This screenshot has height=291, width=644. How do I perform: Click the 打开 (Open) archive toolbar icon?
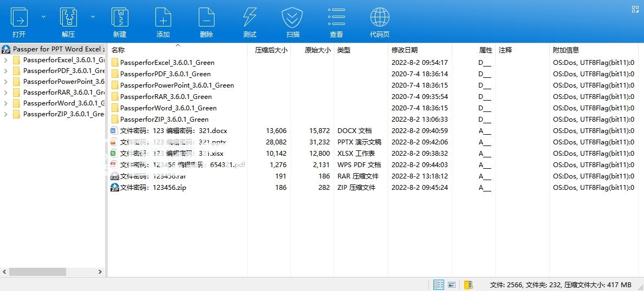[x=19, y=22]
